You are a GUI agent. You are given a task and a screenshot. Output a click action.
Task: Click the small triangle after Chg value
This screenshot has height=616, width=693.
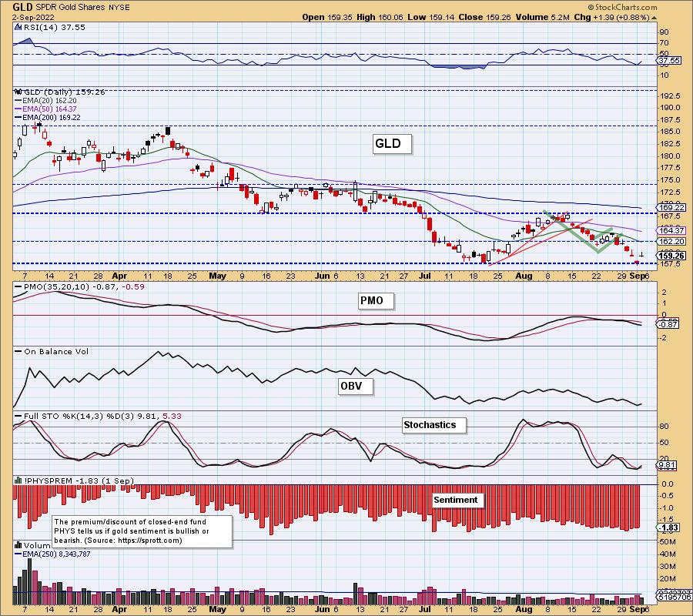654,18
